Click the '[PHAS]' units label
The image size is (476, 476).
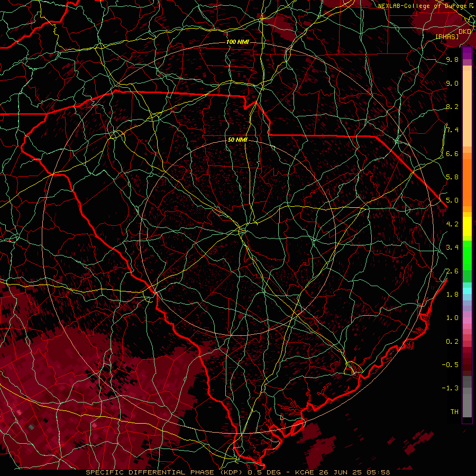[447, 36]
